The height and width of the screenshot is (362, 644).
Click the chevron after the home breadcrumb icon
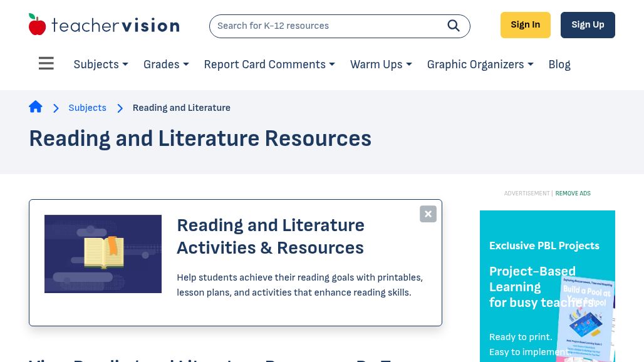[x=56, y=108]
